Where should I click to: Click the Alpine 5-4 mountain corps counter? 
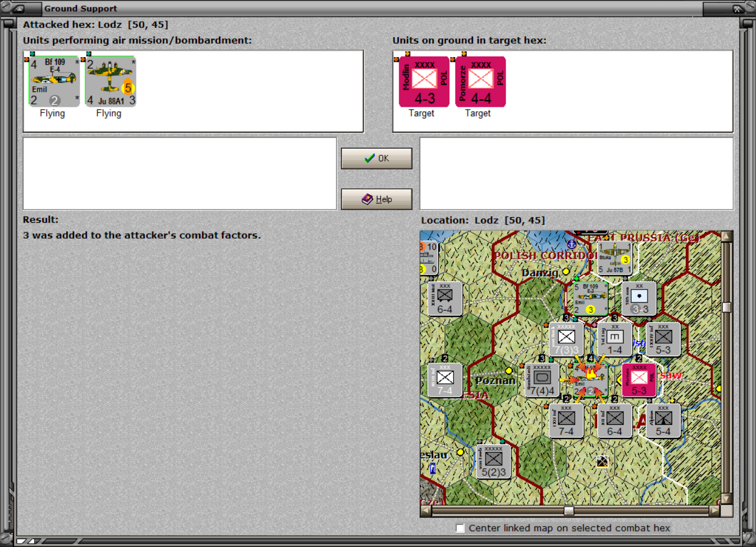tap(663, 421)
